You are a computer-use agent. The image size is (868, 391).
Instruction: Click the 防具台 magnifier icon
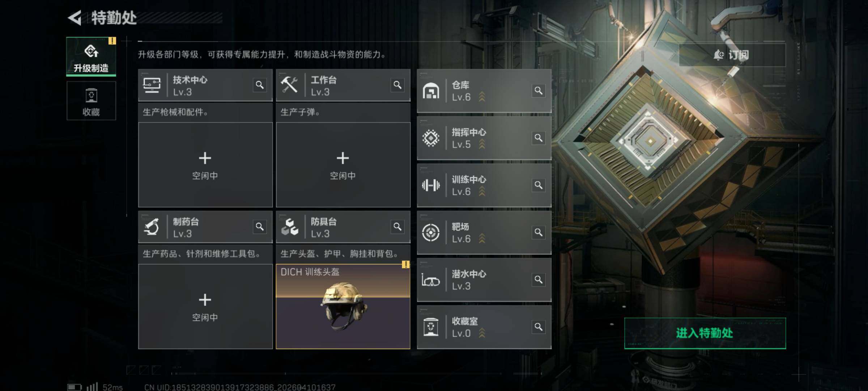[397, 227]
